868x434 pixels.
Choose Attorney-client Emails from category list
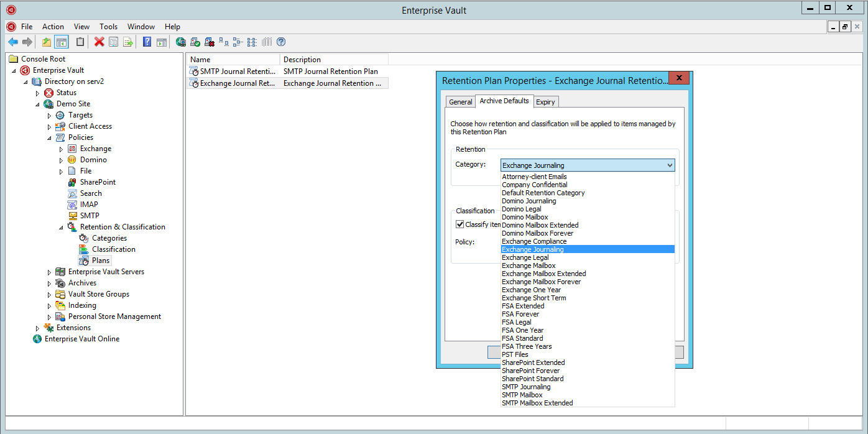(588, 177)
